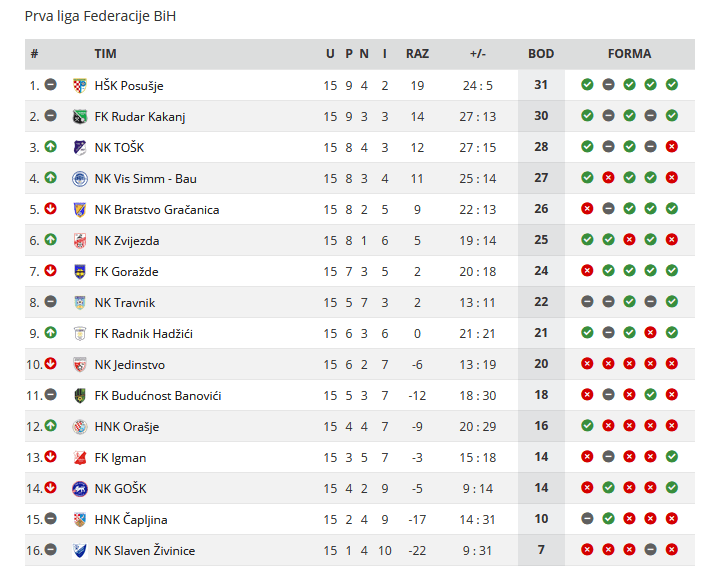Click the NK GOŠK club crest
This screenshot has height=571, width=711.
[80, 488]
